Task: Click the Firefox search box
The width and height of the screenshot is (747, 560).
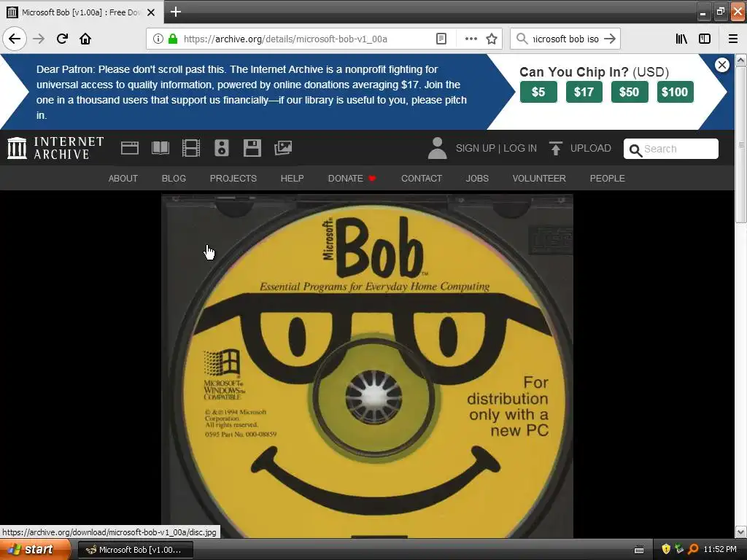Action: point(565,39)
